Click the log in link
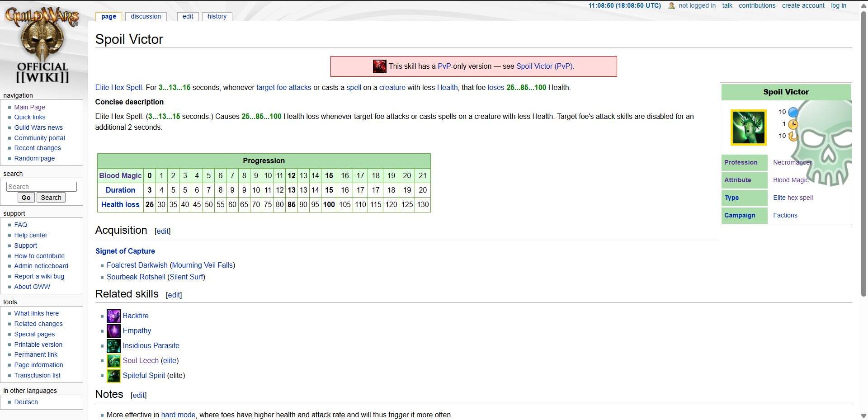The width and height of the screenshot is (868, 420). pos(838,5)
